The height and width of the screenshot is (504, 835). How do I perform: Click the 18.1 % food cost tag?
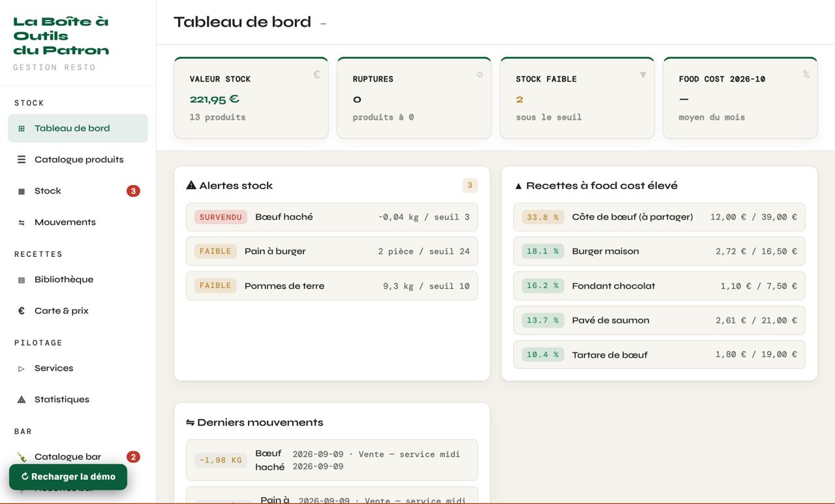pos(543,251)
